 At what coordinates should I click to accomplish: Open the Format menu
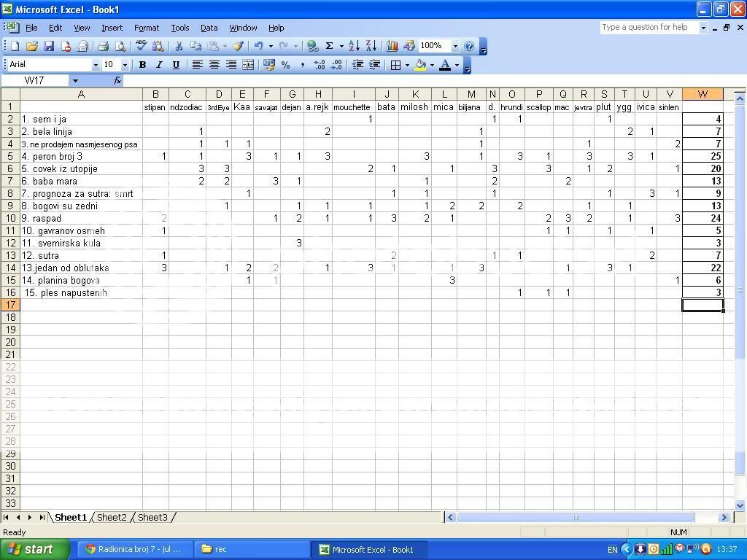(x=146, y=28)
